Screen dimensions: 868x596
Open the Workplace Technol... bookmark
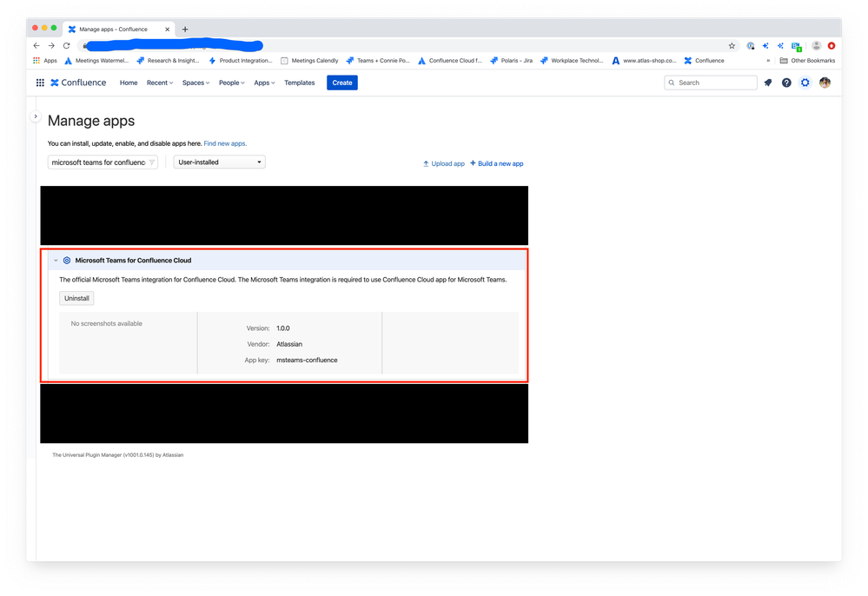[572, 61]
